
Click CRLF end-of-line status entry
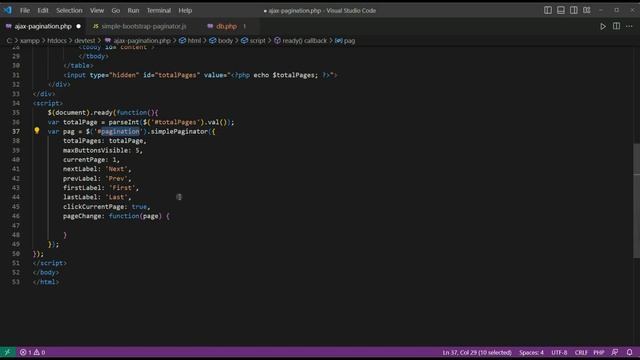(581, 352)
